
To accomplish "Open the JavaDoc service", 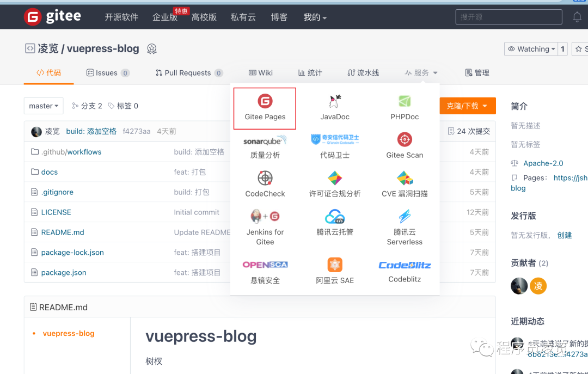I will click(335, 108).
